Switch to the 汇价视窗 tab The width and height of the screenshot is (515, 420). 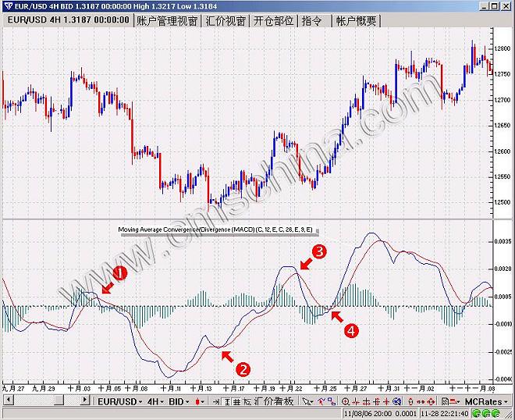point(225,21)
